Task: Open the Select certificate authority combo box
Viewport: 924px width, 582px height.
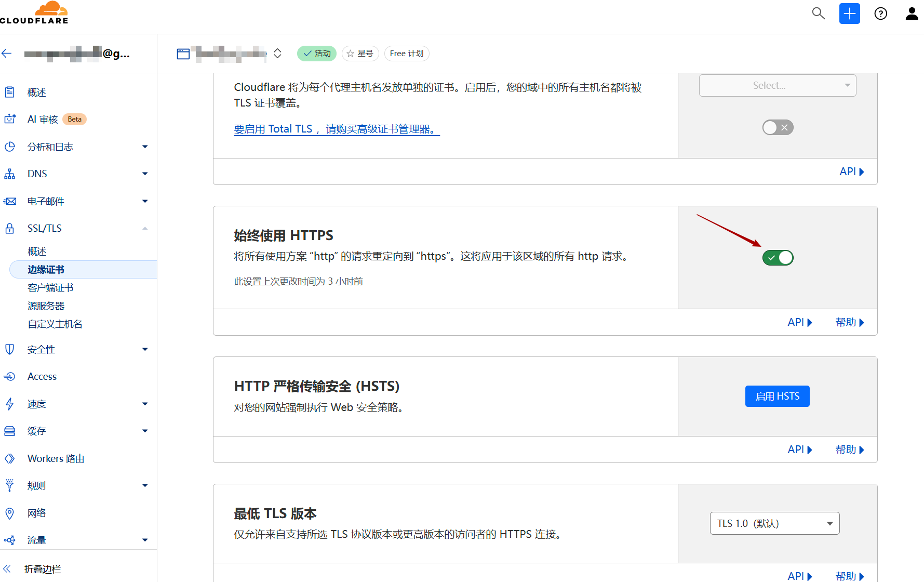Action: [777, 86]
